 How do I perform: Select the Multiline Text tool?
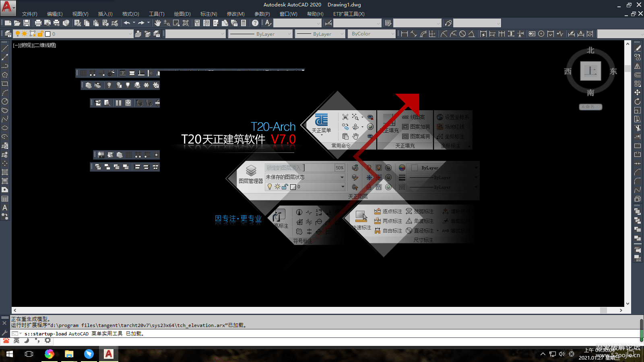point(5,208)
